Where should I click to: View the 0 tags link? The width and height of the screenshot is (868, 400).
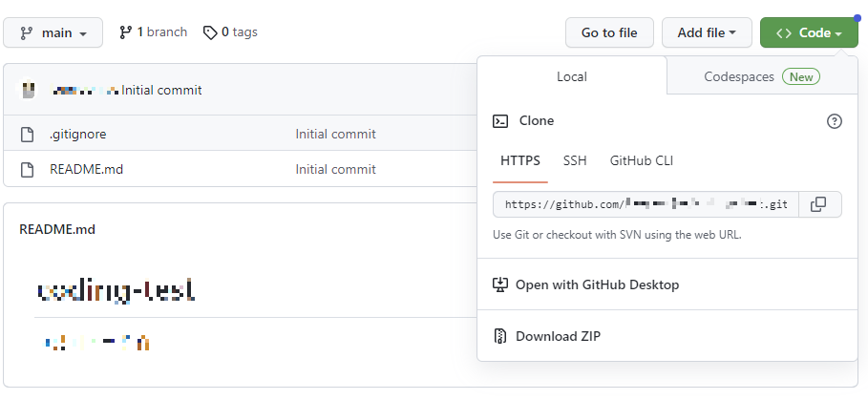pos(230,32)
